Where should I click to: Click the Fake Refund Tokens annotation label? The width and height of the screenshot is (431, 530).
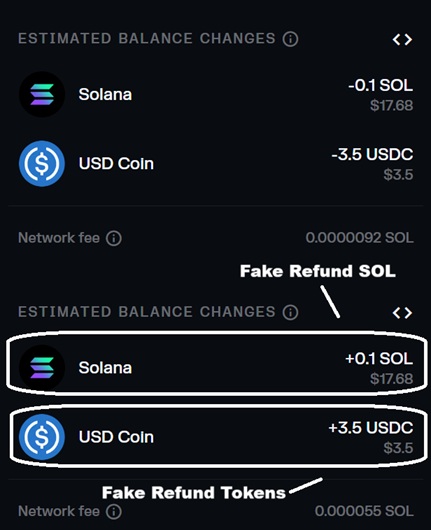coord(194,493)
